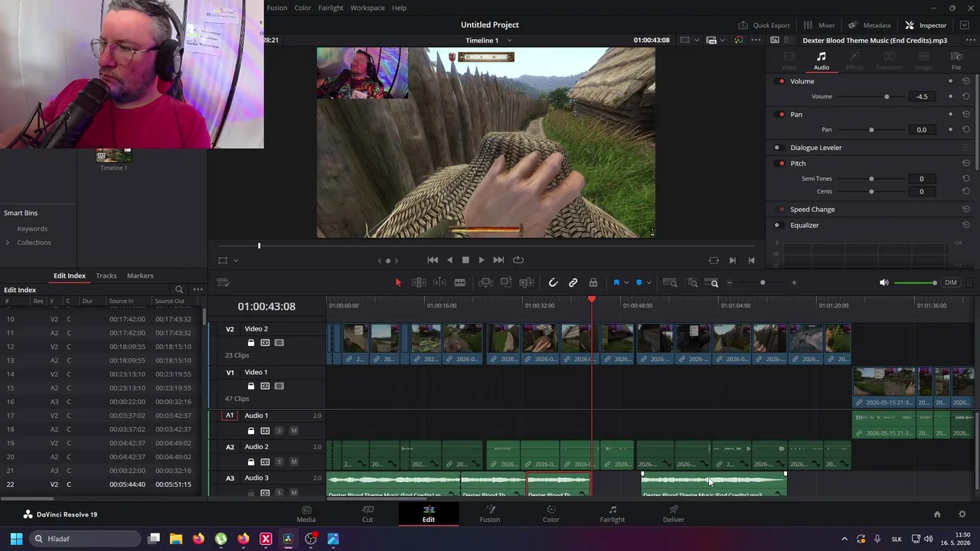This screenshot has width=980, height=551.
Task: Select the Timeline 1 thumbnail in media pool
Action: pyautogui.click(x=113, y=156)
